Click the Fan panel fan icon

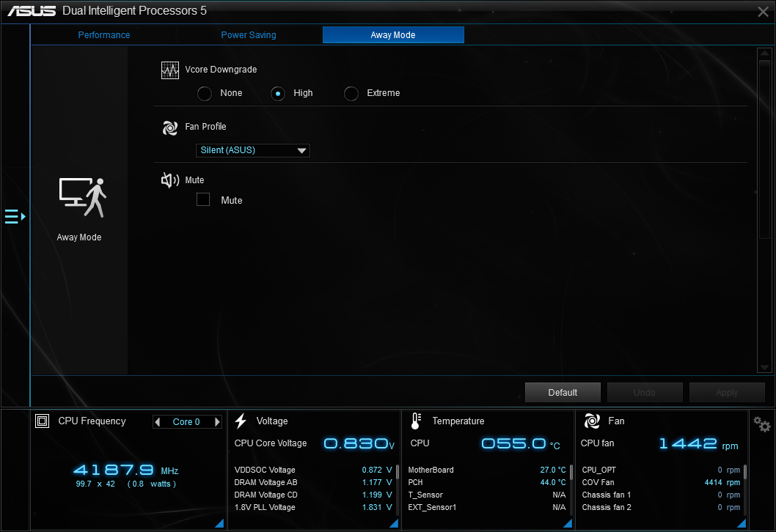coord(592,421)
